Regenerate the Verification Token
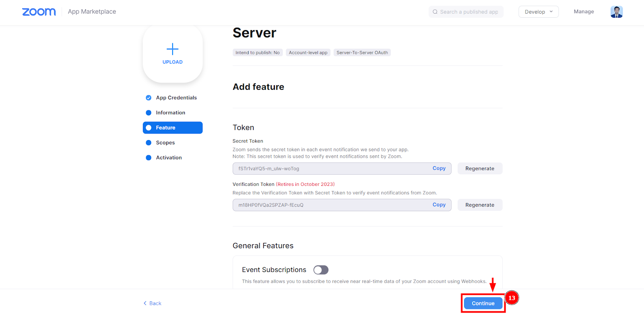Viewport: 644px width, 315px height. (480, 205)
